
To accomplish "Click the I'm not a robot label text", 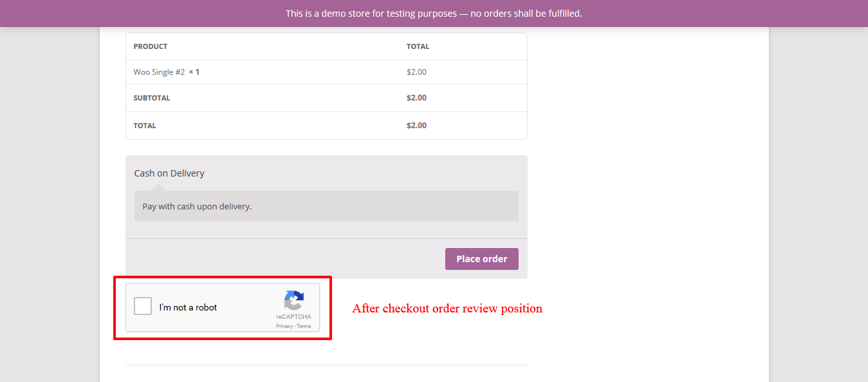I will 189,307.
